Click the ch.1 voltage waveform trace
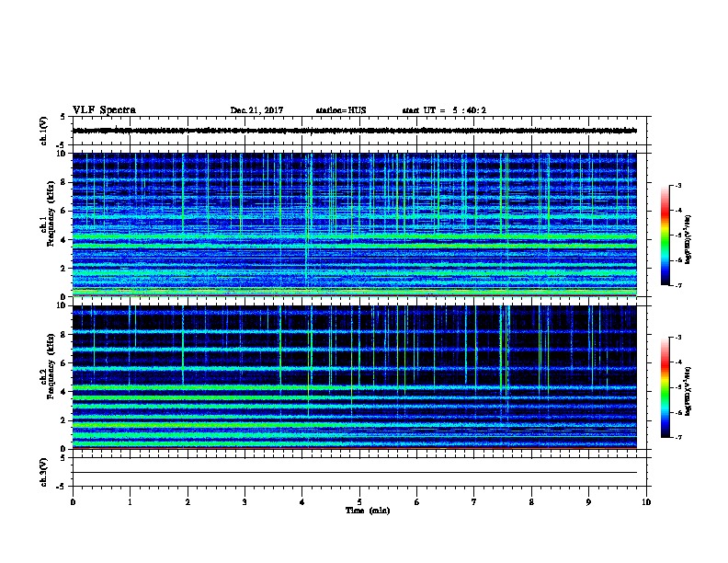This screenshot has height=563, width=728. coord(355,131)
